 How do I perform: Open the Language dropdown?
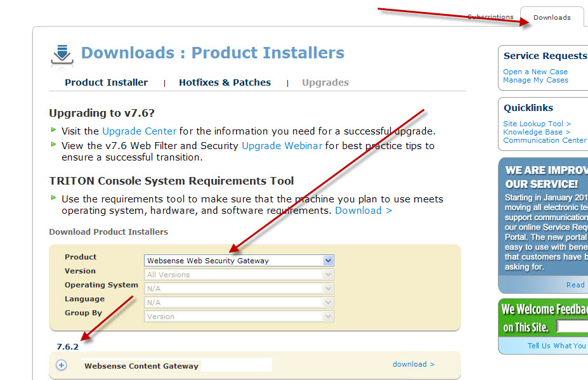coord(239,303)
